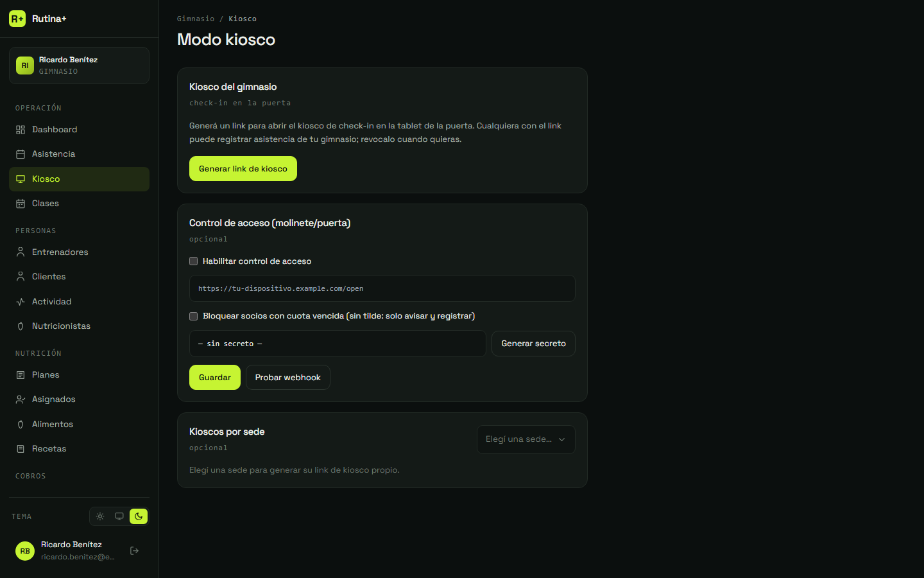Open the Ricardo Benítez gimnasio switcher
This screenshot has height=578, width=924.
click(79, 66)
